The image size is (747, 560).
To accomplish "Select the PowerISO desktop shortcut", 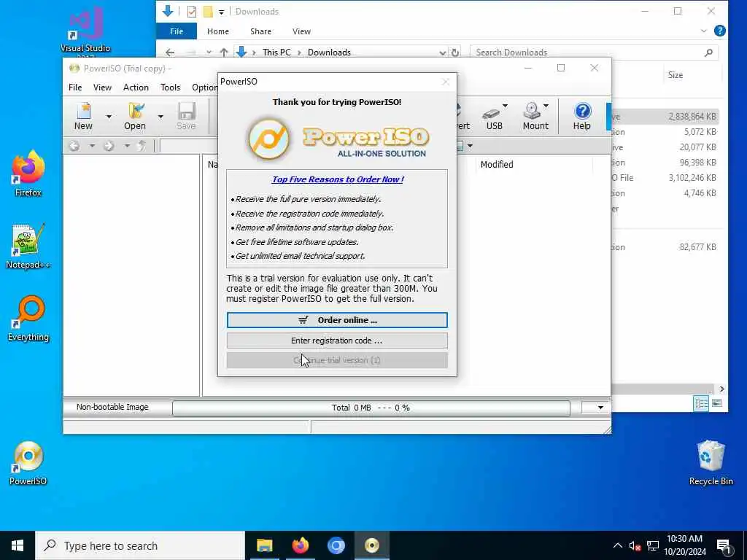I will 28,463.
